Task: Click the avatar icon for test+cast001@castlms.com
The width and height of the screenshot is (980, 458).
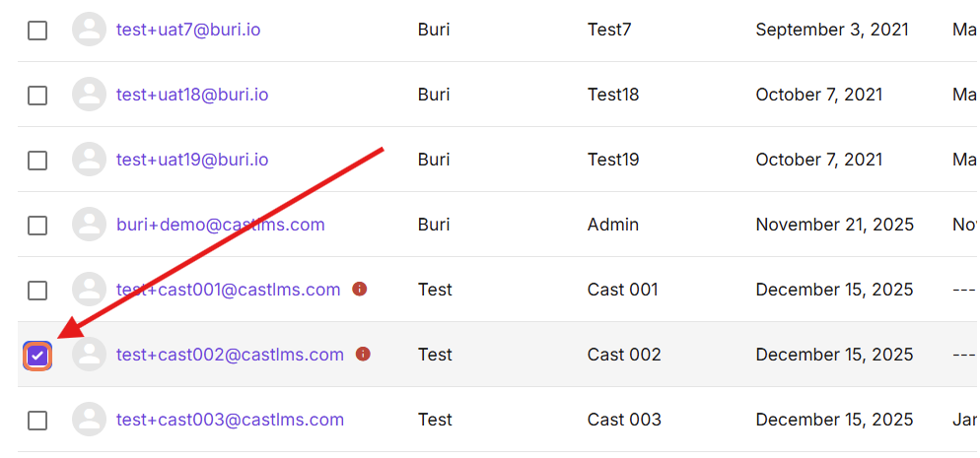Action: [90, 289]
